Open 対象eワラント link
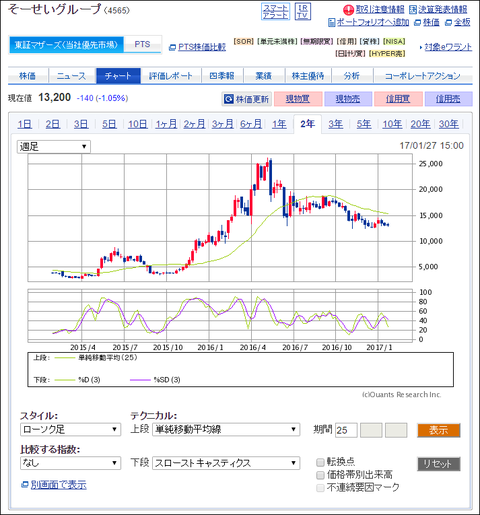This screenshot has height=515, width=480. (x=448, y=47)
